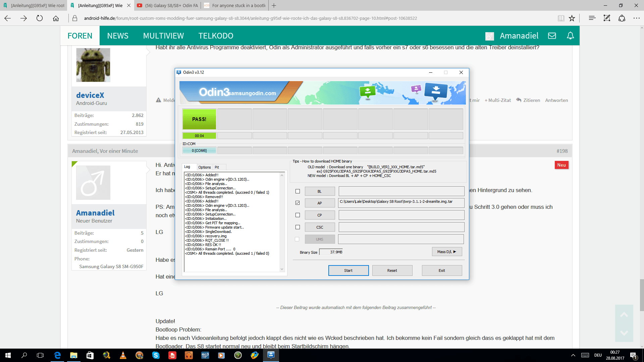
Task: Click the green PASS! status box
Action: (x=199, y=119)
